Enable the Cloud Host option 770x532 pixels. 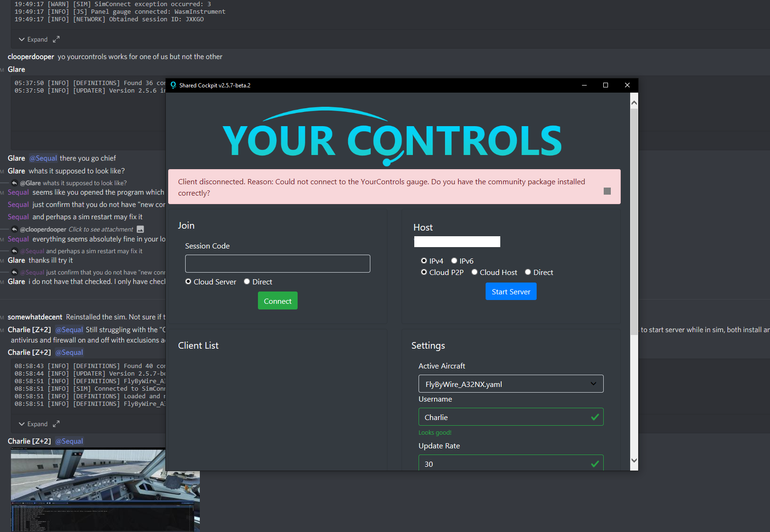474,272
